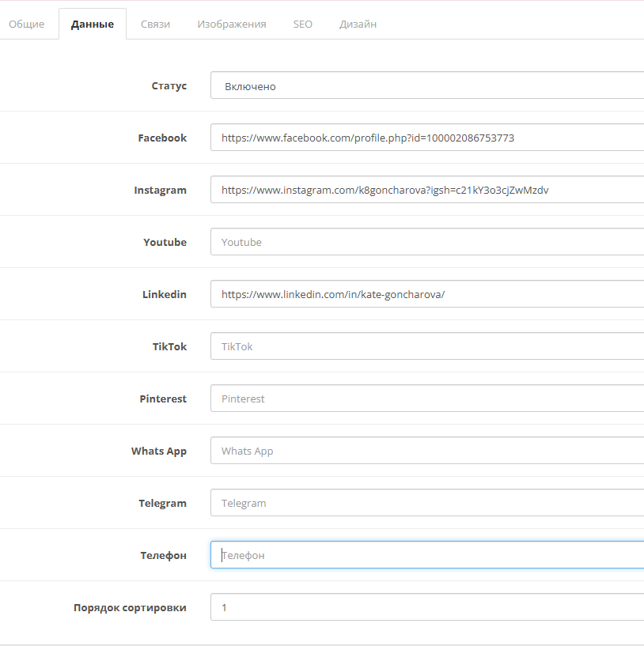Click the Статус field label
Image resolution: width=644 pixels, height=646 pixels.
(x=169, y=85)
